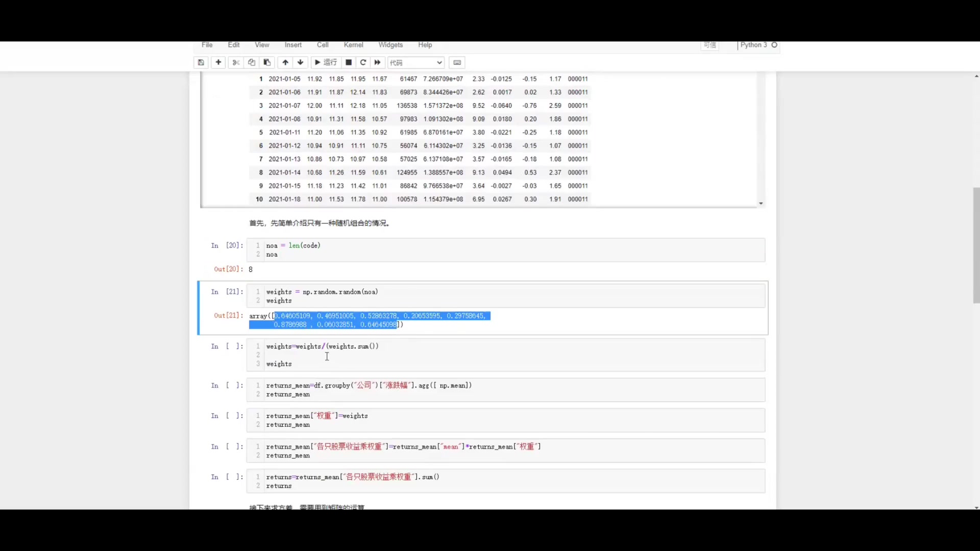Open the Widgets menu

[x=390, y=45]
